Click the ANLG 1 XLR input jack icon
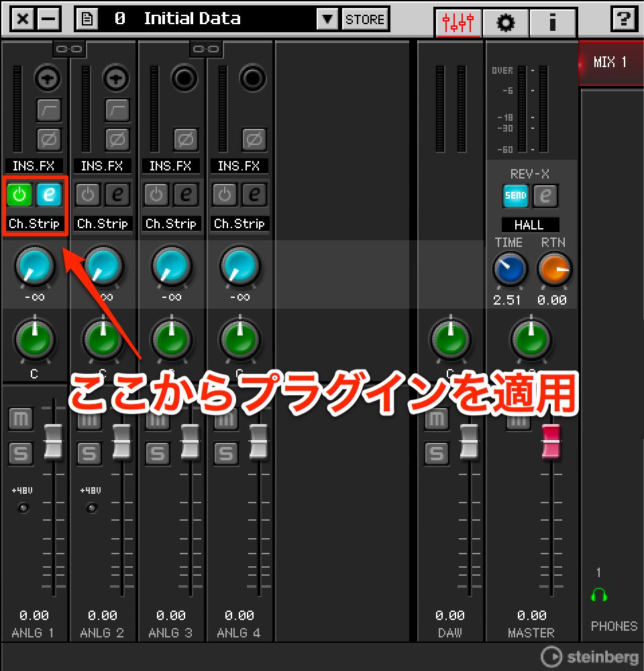644x671 pixels. [48, 79]
